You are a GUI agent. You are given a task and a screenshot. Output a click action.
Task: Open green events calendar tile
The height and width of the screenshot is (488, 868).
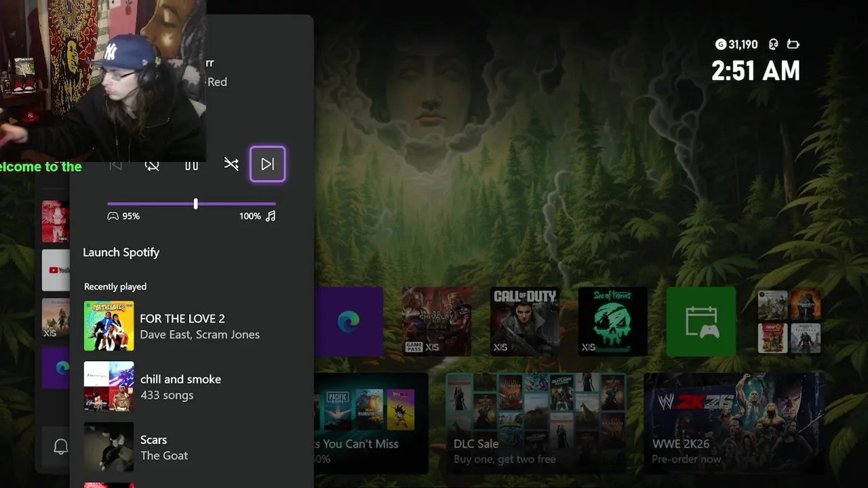tap(701, 321)
